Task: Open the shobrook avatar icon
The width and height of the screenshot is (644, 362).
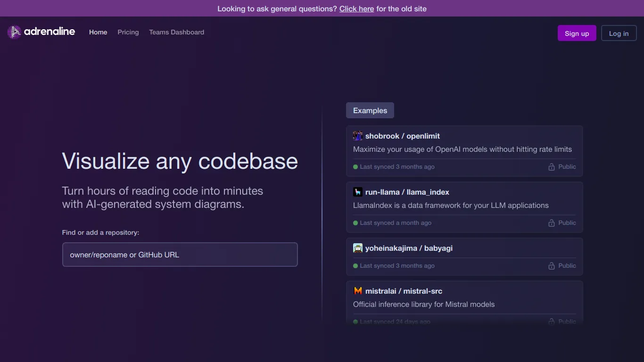Action: [358, 136]
